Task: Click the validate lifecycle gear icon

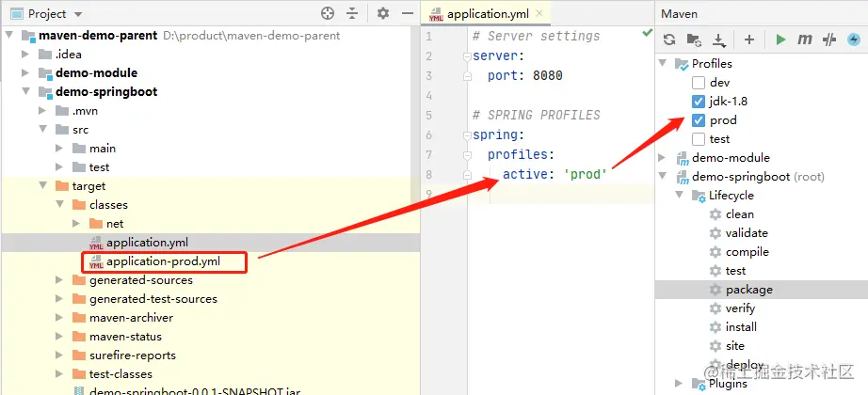Action: [715, 233]
